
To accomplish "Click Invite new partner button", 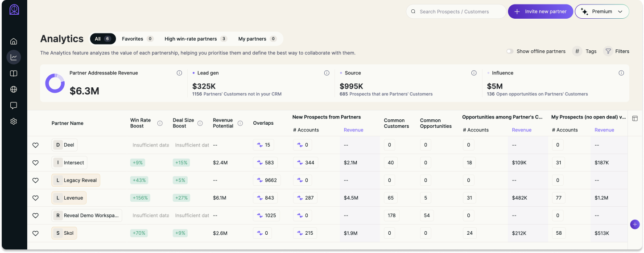I will 541,12.
